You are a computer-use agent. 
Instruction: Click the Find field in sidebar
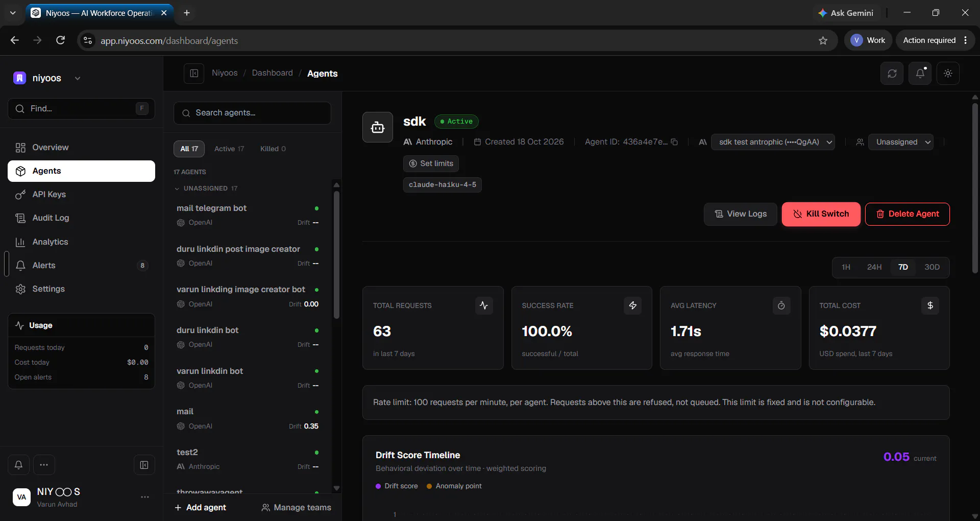[x=81, y=109]
